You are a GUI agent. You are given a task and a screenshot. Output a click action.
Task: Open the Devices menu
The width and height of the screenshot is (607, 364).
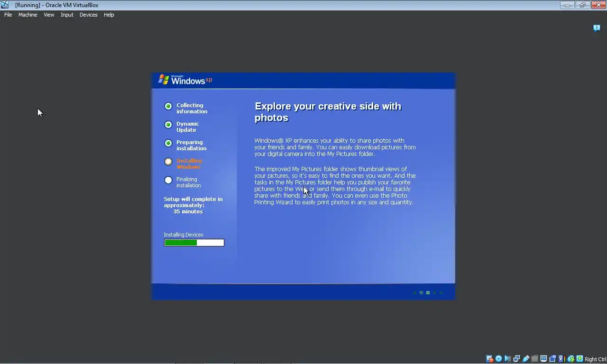pyautogui.click(x=88, y=15)
